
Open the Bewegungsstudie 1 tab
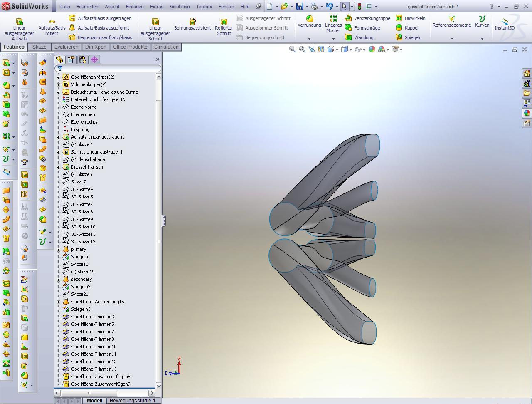coord(132,401)
